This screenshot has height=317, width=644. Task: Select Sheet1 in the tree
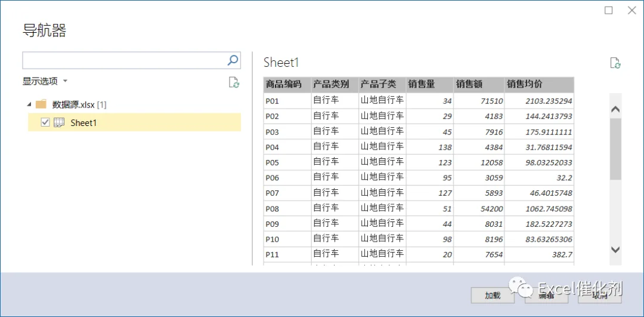tap(134, 122)
